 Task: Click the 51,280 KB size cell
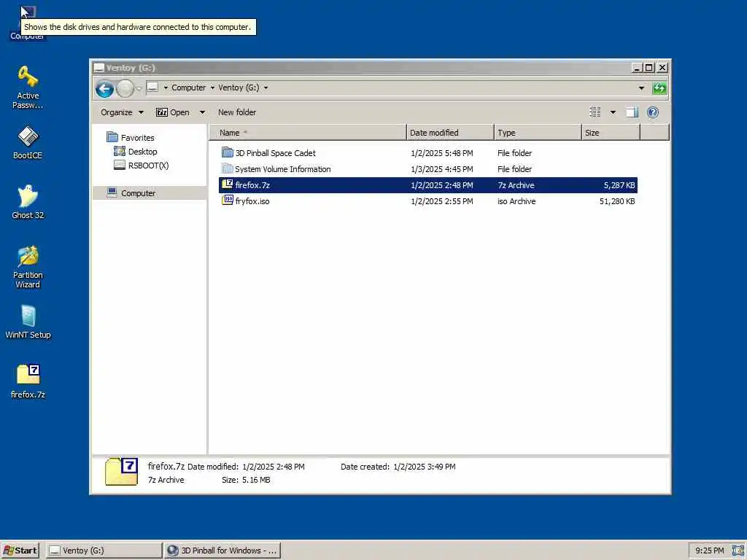[x=617, y=201]
